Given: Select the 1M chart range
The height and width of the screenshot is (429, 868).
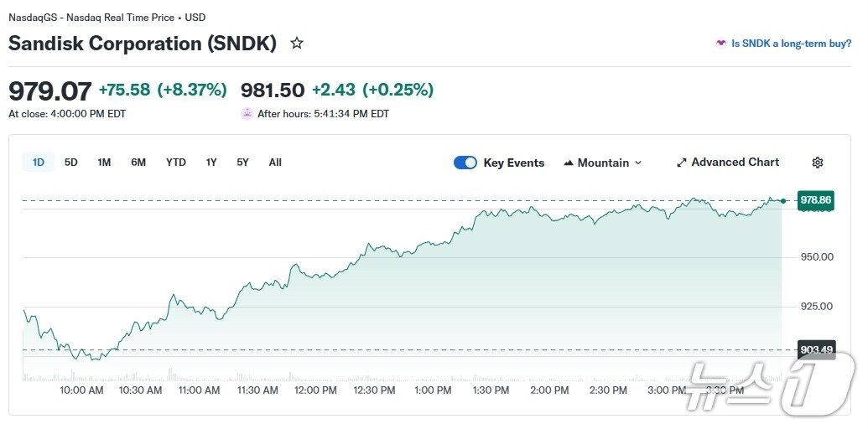Looking at the screenshot, I should point(104,163).
